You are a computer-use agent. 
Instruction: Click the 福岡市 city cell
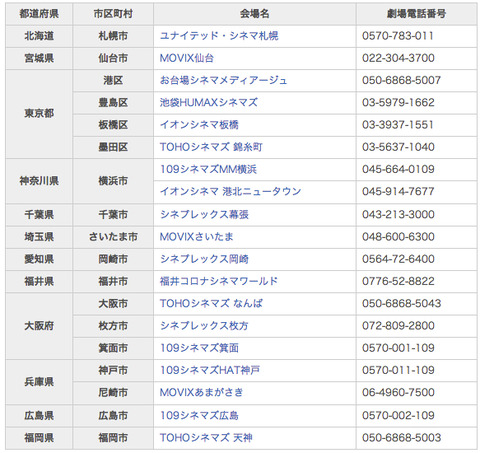pos(113,438)
